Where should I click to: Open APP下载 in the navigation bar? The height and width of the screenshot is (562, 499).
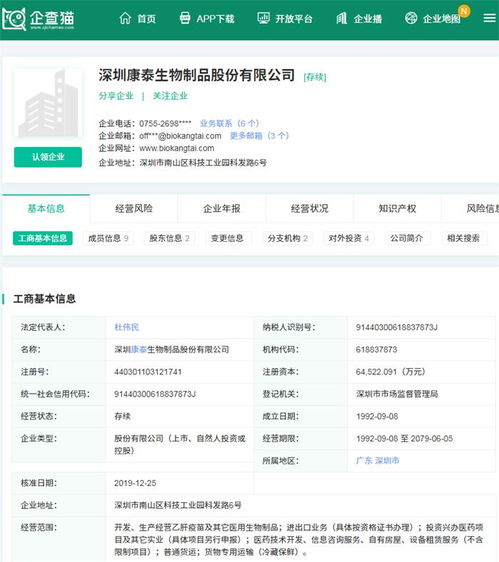pos(215,19)
